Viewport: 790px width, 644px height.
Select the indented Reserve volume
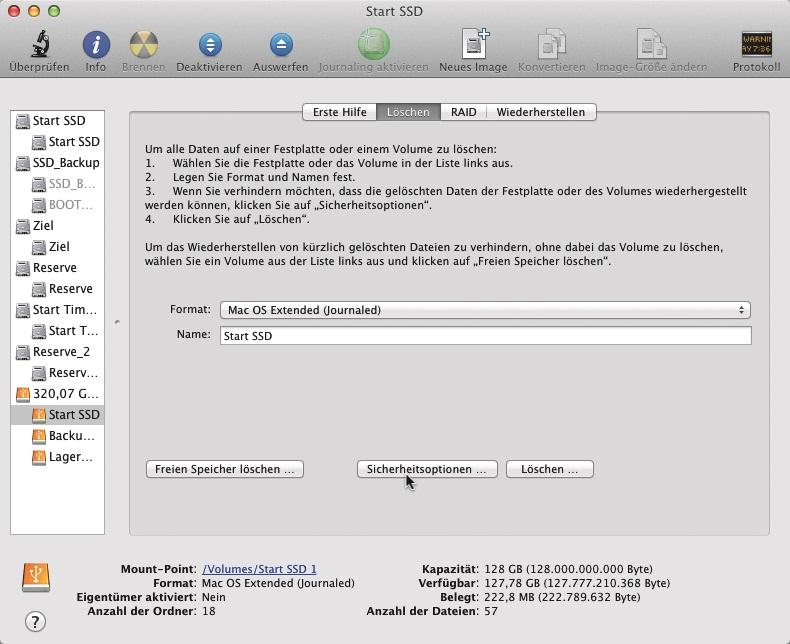click(57, 289)
